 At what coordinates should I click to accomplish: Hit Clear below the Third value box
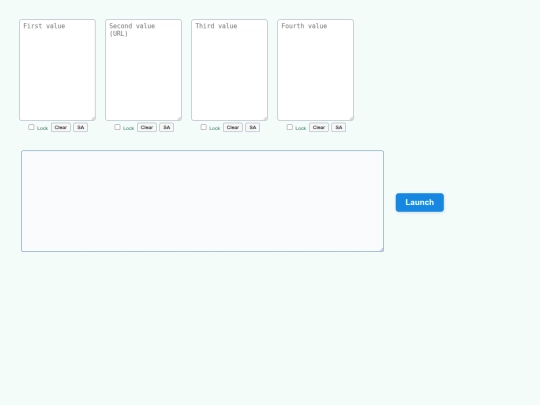click(x=233, y=127)
